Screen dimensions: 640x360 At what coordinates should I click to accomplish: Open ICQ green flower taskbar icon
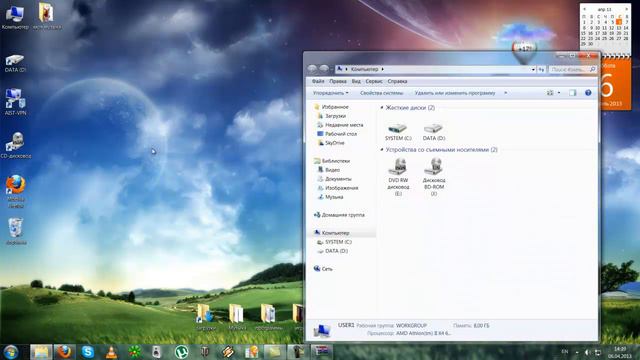pyautogui.click(x=135, y=352)
